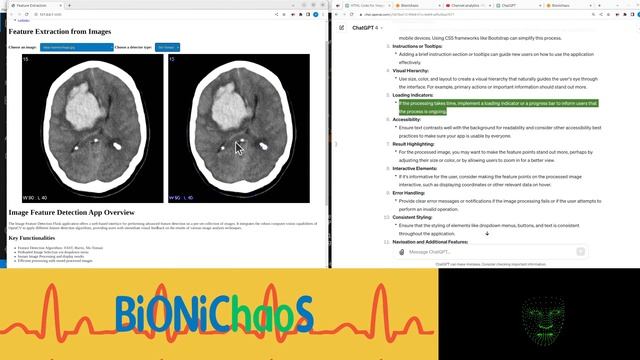
Task: Select the active 'ChatGPT' browser tab
Action: (518, 5)
